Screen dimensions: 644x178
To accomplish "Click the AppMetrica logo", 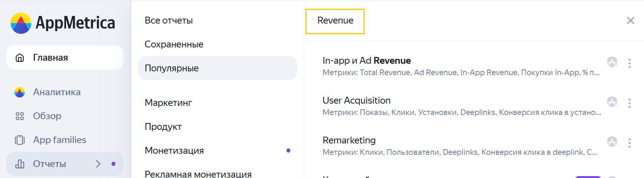I will (x=63, y=23).
